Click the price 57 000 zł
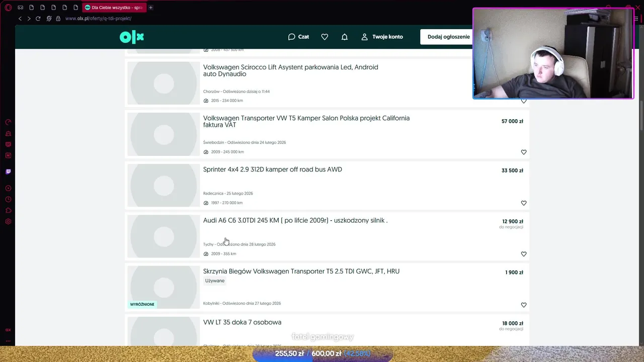The height and width of the screenshot is (362, 644). (512, 121)
